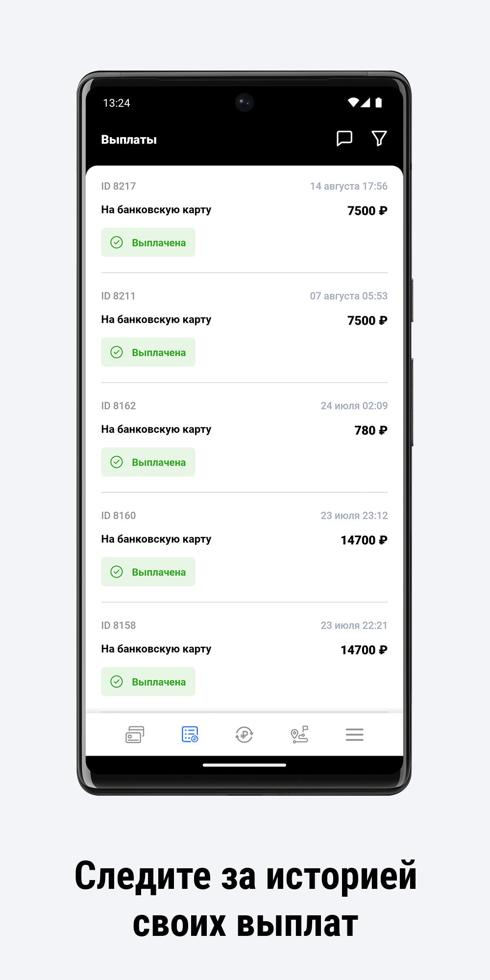Tap the Выплачена badge for ID 8211
This screenshot has width=490, height=980.
(148, 352)
